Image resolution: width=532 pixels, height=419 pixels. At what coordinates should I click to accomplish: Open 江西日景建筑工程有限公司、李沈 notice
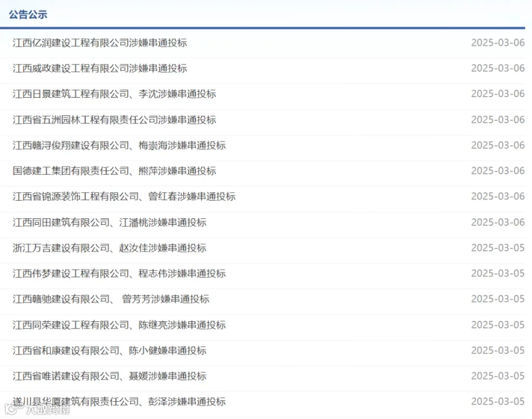coord(114,94)
